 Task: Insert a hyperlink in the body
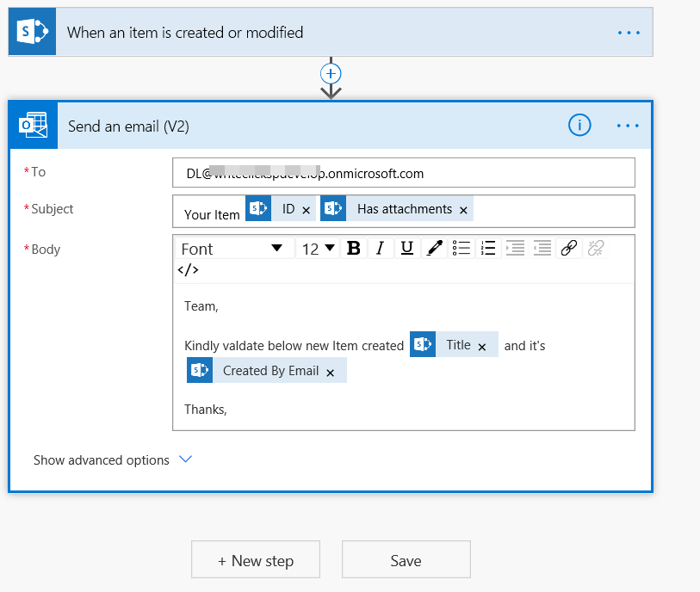(569, 248)
